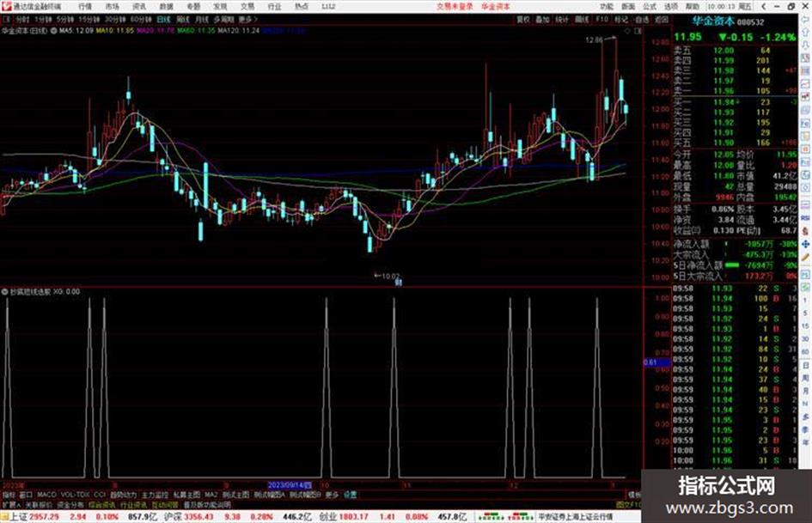Click the 统计 statistics button
This screenshot has height=523, width=812.
(x=562, y=19)
